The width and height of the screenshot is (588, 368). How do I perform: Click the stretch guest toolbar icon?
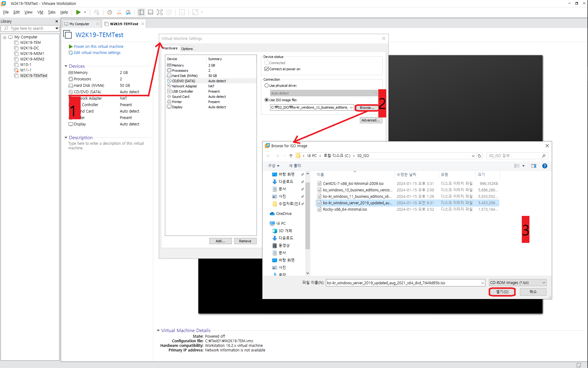coord(195,12)
